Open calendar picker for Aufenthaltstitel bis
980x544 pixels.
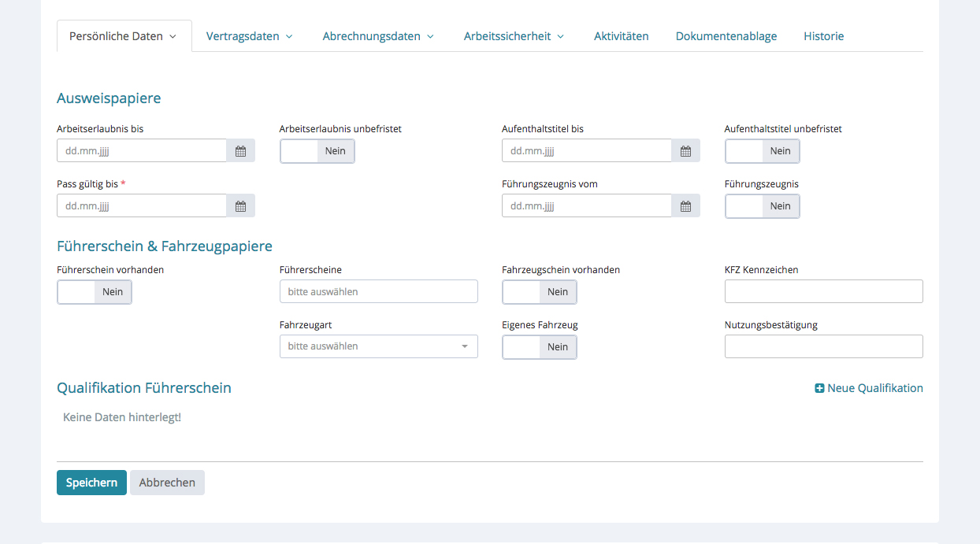[x=685, y=151]
